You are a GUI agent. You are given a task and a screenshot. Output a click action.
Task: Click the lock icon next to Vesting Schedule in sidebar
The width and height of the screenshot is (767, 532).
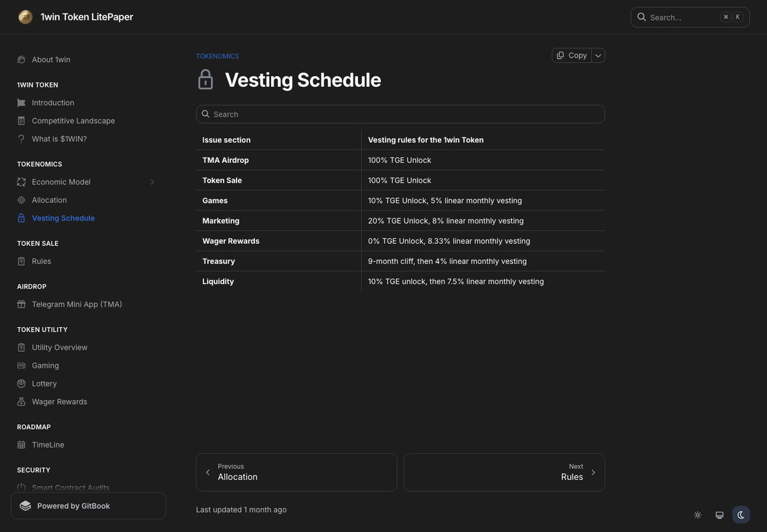coord(21,218)
